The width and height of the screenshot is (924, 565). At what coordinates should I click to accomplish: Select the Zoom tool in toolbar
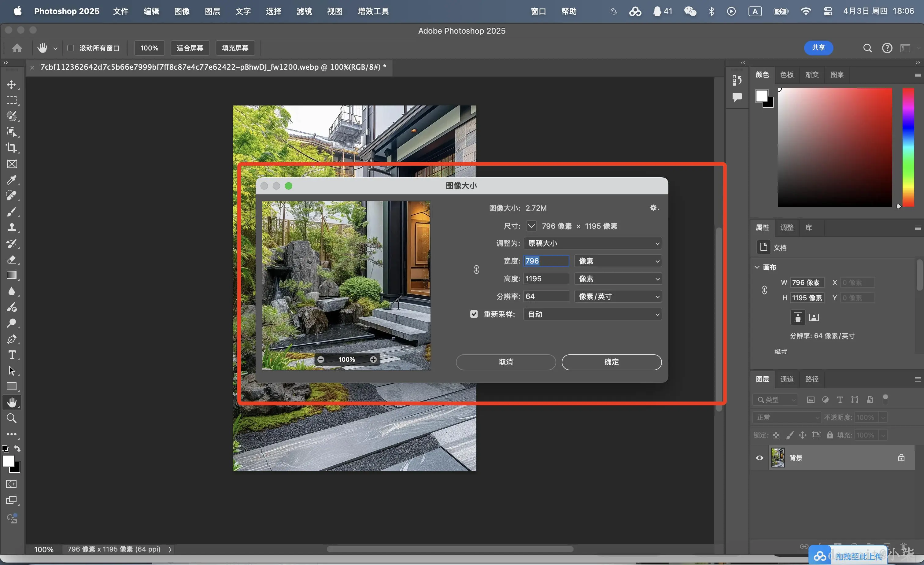tap(12, 418)
